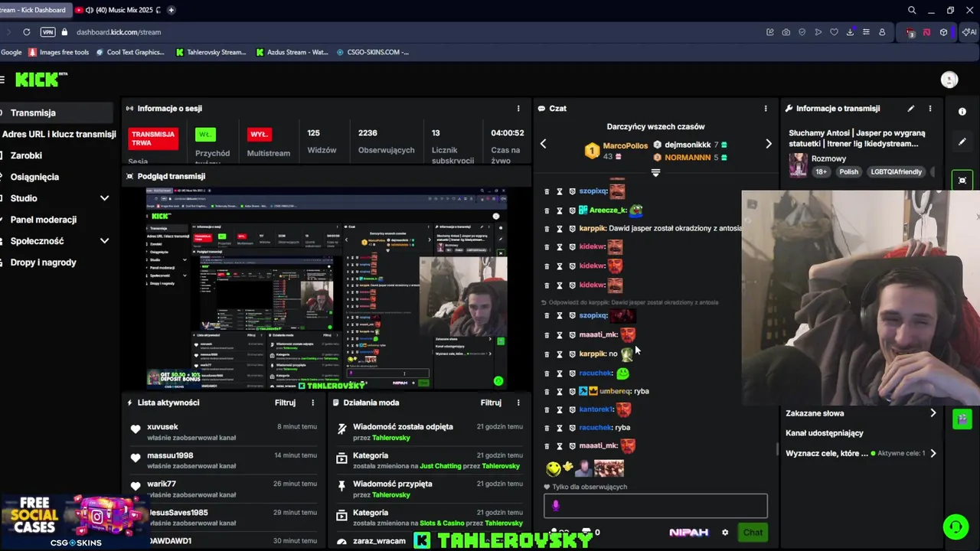
Task: Show next leaderboard with right arrow
Action: coord(769,144)
